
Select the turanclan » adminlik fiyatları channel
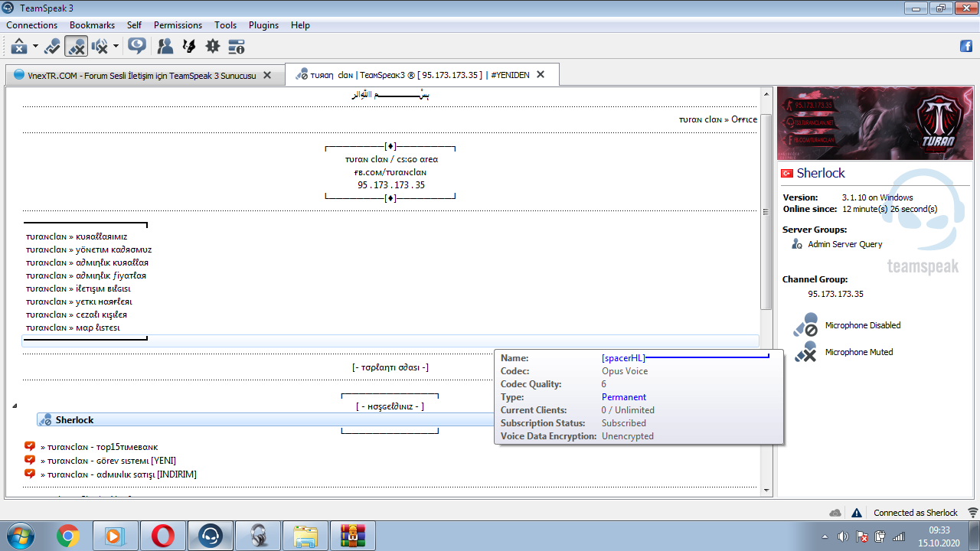coord(86,275)
